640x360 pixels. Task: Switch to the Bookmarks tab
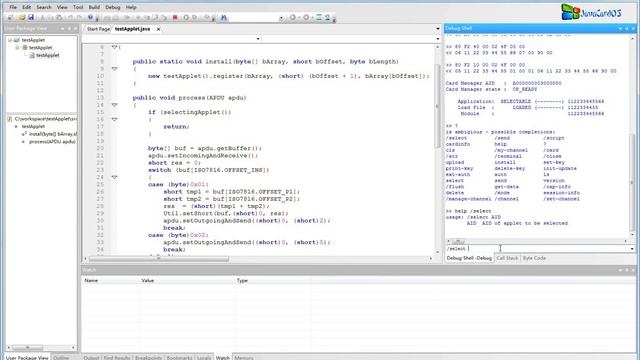click(179, 358)
